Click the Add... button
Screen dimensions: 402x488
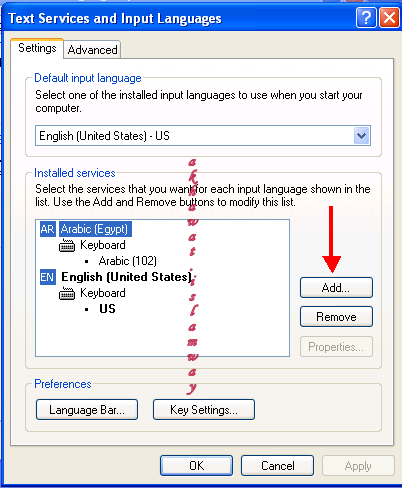point(336,287)
